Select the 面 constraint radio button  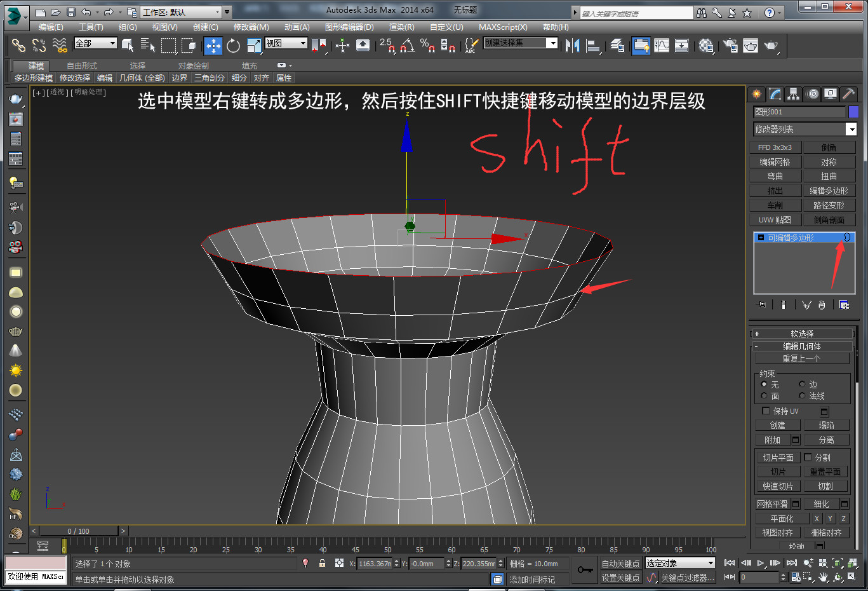tap(764, 396)
